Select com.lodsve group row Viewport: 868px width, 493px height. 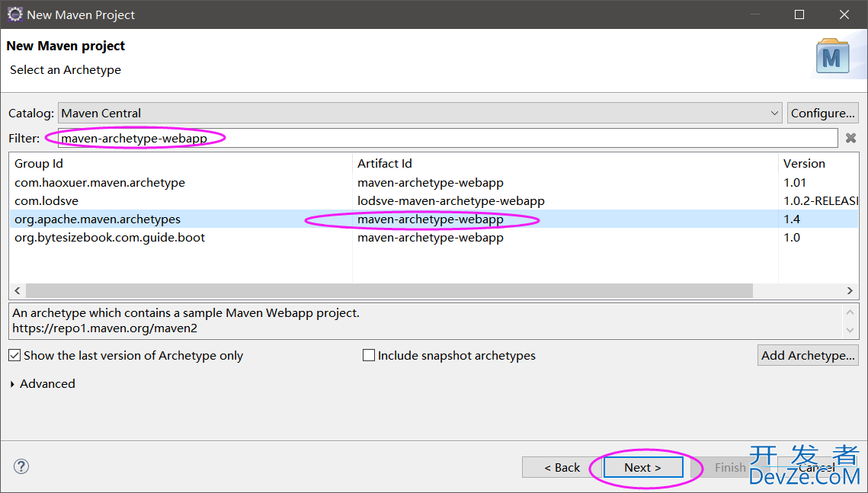(434, 201)
